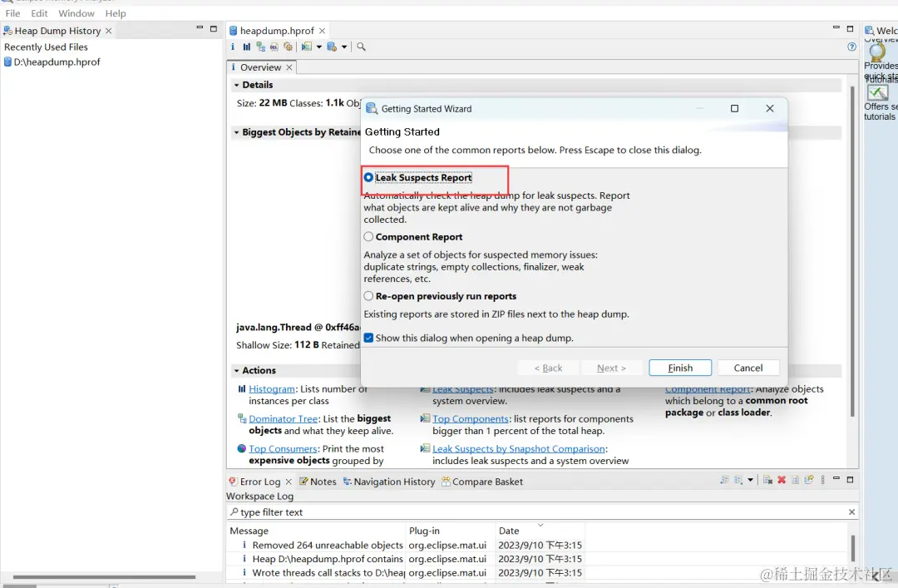Open the Error Log import dropdown arrow

(750, 480)
